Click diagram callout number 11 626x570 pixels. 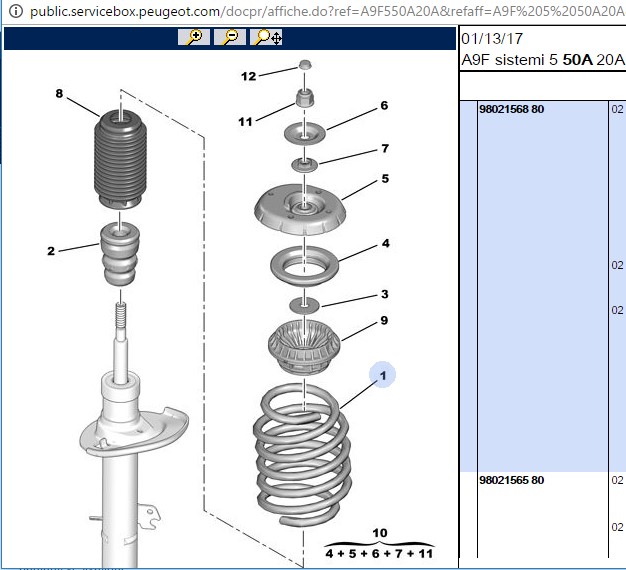pyautogui.click(x=245, y=122)
